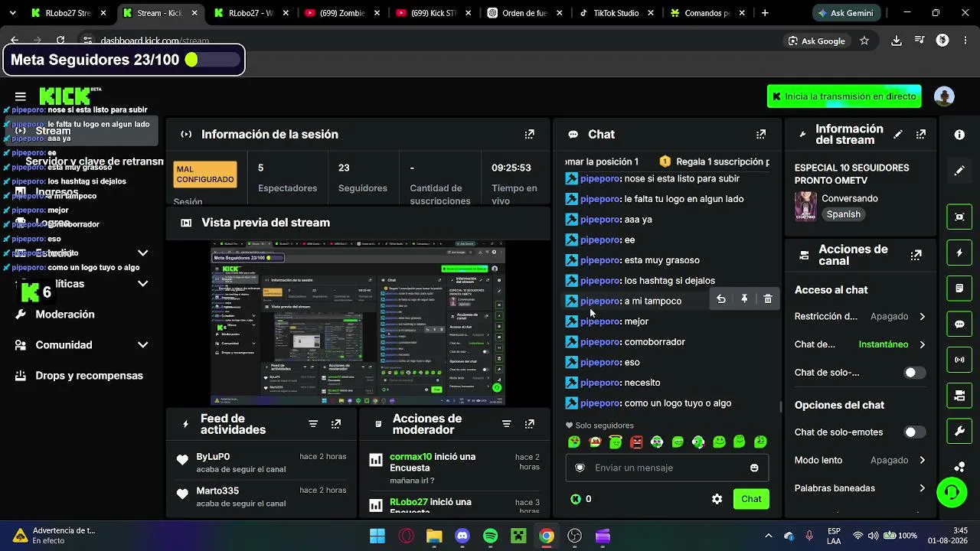This screenshot has width=980, height=551.
Task: Open chat settings gear icon
Action: coord(717,499)
